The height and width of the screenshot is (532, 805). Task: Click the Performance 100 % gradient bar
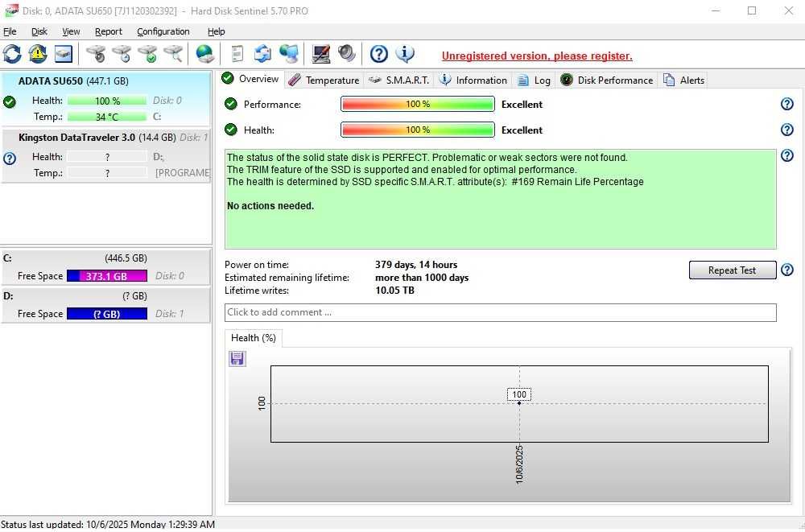click(418, 105)
